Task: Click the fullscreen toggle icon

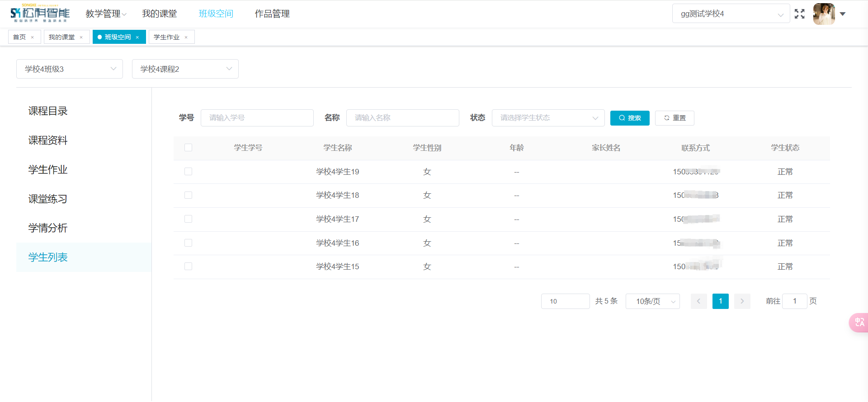Action: pyautogui.click(x=799, y=14)
